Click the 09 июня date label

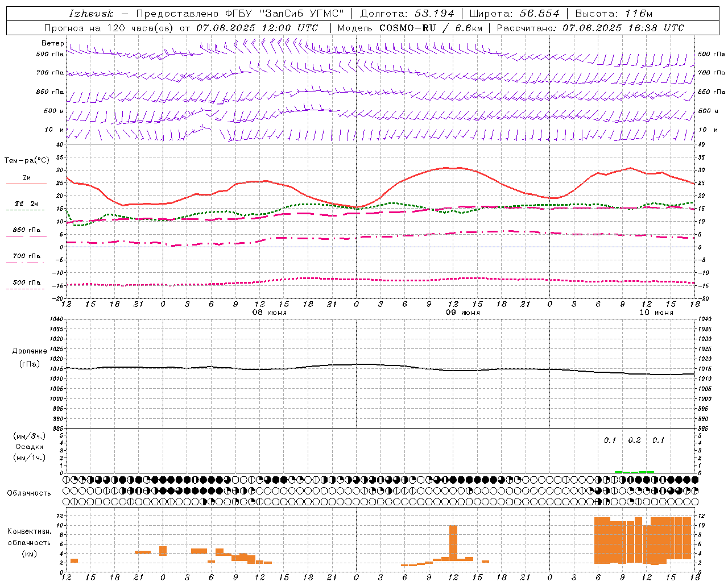(462, 313)
